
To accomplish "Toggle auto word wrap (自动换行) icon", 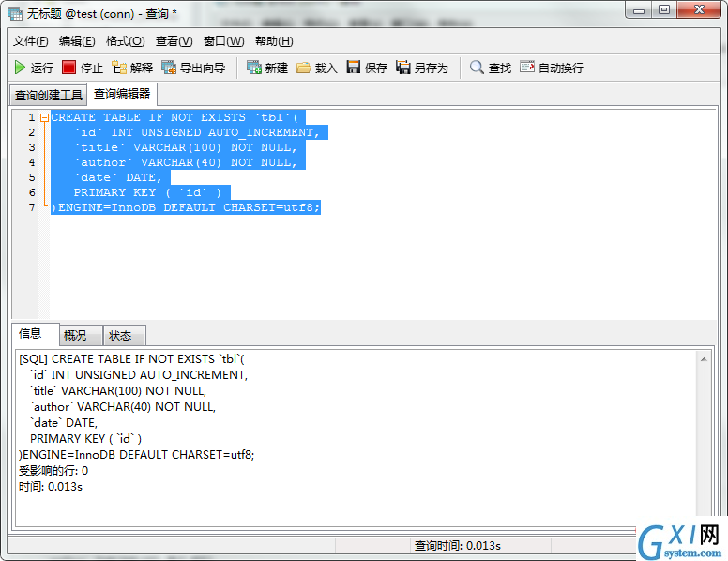I will tap(527, 68).
